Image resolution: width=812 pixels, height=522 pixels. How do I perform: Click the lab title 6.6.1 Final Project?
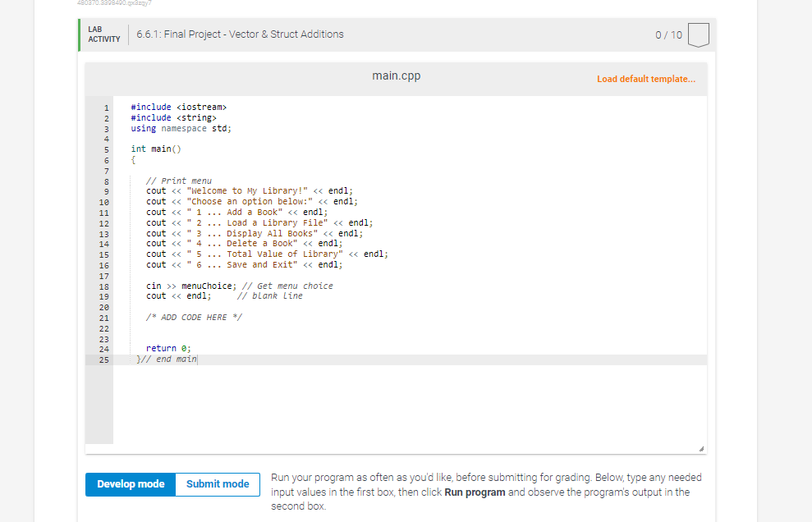240,34
